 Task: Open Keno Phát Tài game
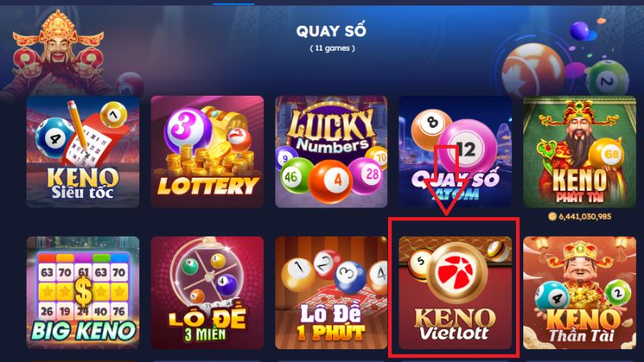coord(580,152)
